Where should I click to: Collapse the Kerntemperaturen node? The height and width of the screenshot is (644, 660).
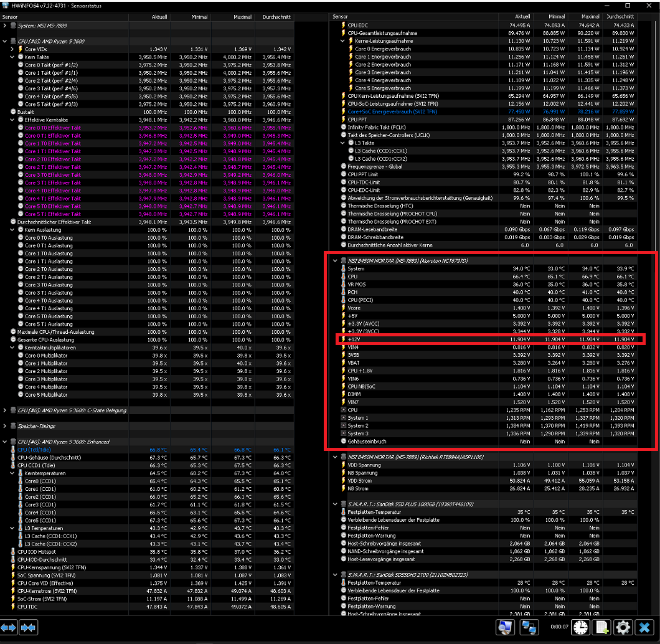point(12,473)
